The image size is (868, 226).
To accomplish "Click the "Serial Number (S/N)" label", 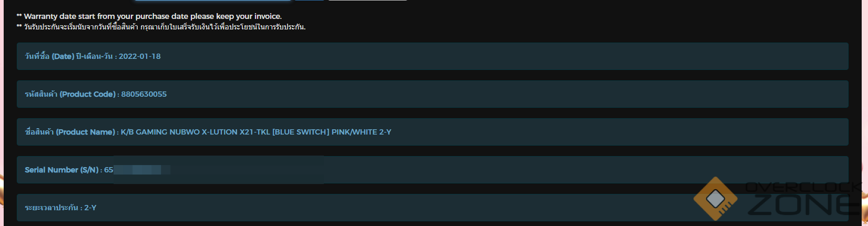I will coord(62,170).
